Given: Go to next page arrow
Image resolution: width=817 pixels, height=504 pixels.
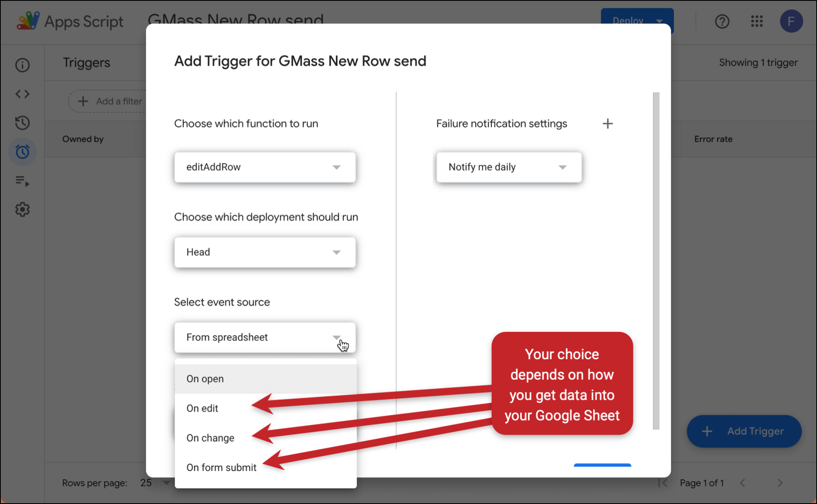Looking at the screenshot, I should click(x=780, y=483).
